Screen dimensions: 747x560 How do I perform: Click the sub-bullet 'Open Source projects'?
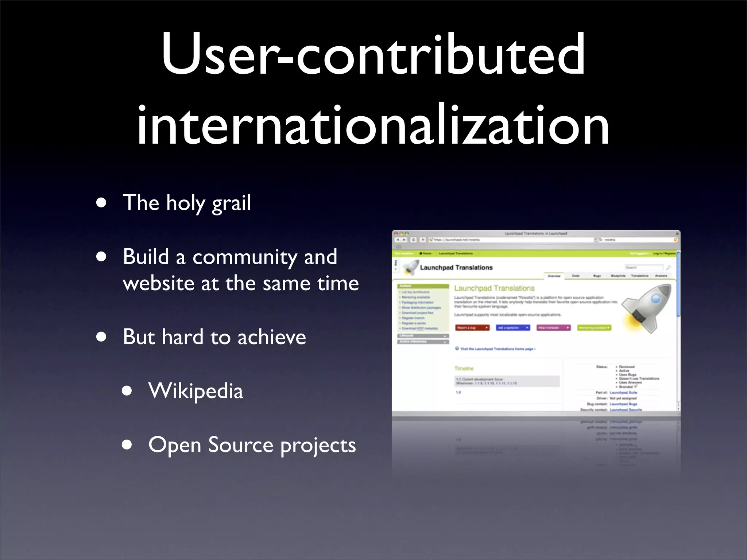[x=252, y=445]
